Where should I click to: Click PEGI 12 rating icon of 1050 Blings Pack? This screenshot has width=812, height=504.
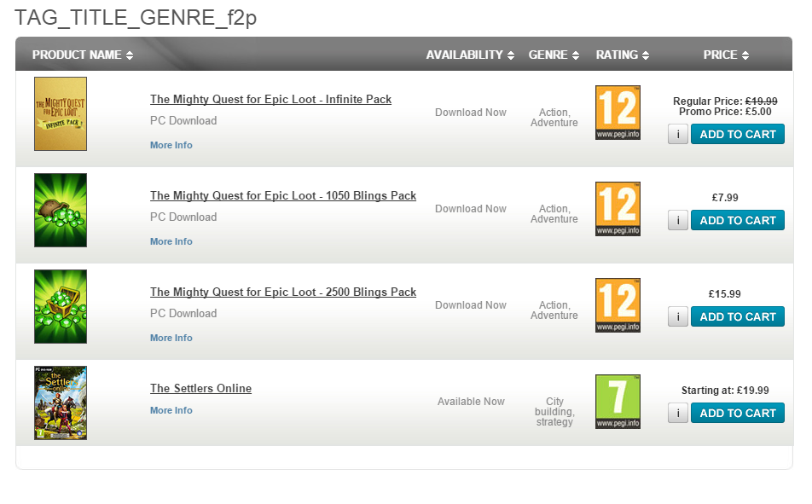coord(618,209)
